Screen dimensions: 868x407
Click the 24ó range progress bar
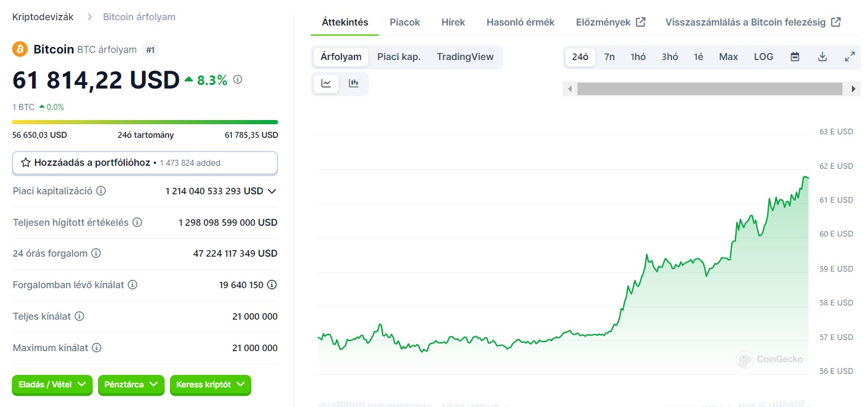(145, 122)
